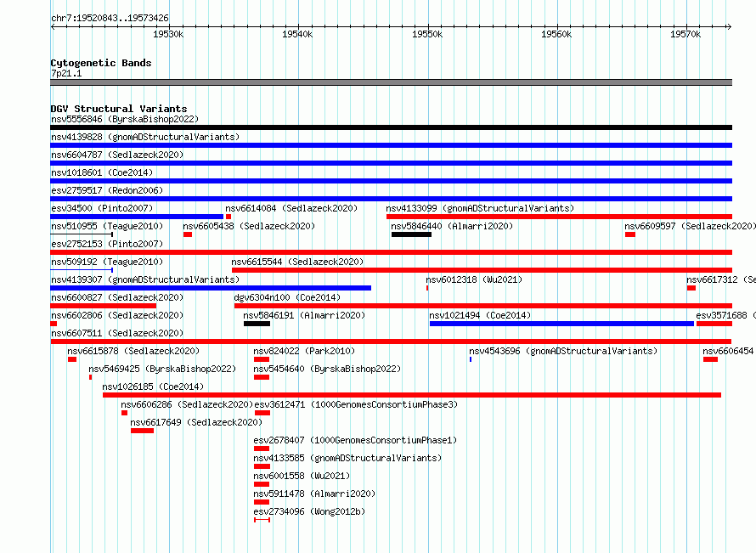Open nsv5911478 (Almarri2020) variant

click(x=314, y=494)
